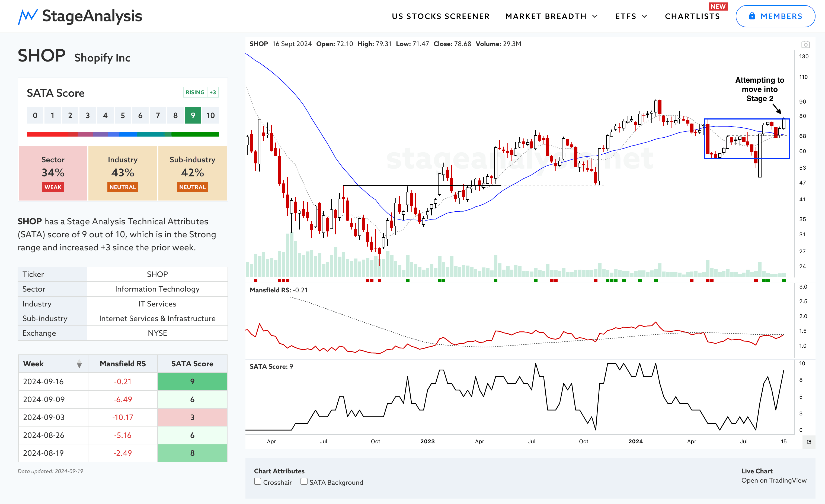Enable the SATA Background checkbox
The image size is (825, 504).
click(304, 481)
